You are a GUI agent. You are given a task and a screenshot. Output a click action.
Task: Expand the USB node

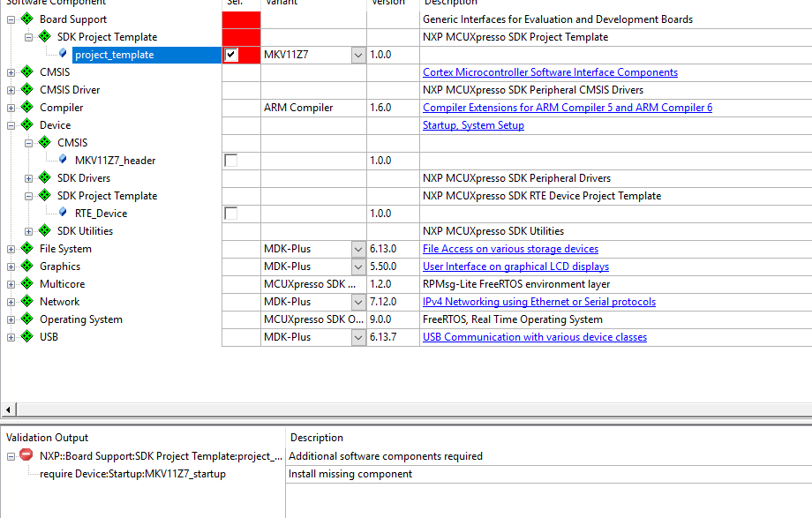(x=11, y=338)
